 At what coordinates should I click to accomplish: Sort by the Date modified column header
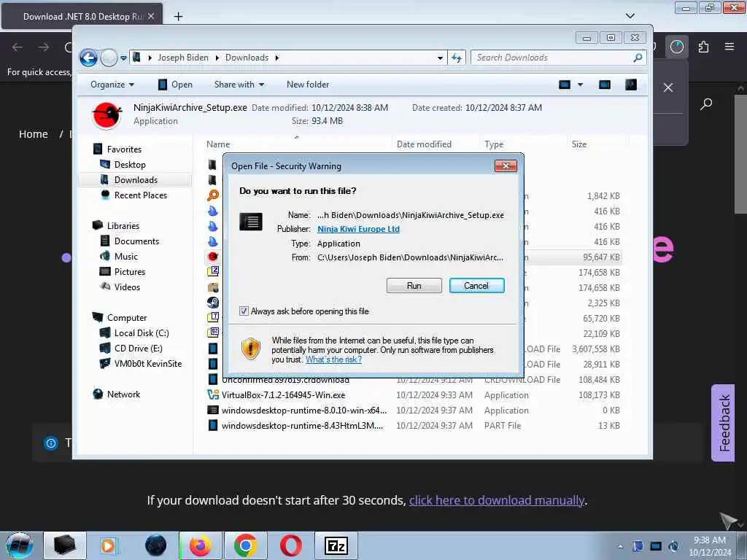click(x=424, y=144)
